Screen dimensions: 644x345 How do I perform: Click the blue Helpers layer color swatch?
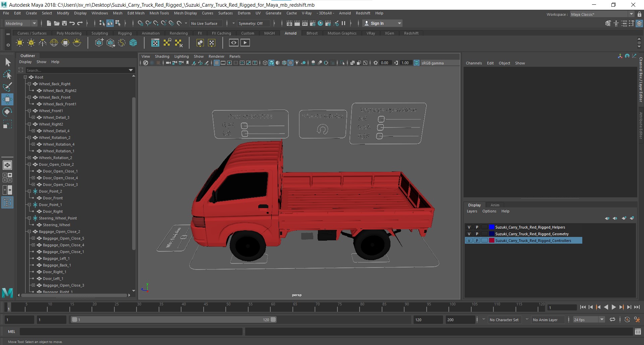point(491,227)
